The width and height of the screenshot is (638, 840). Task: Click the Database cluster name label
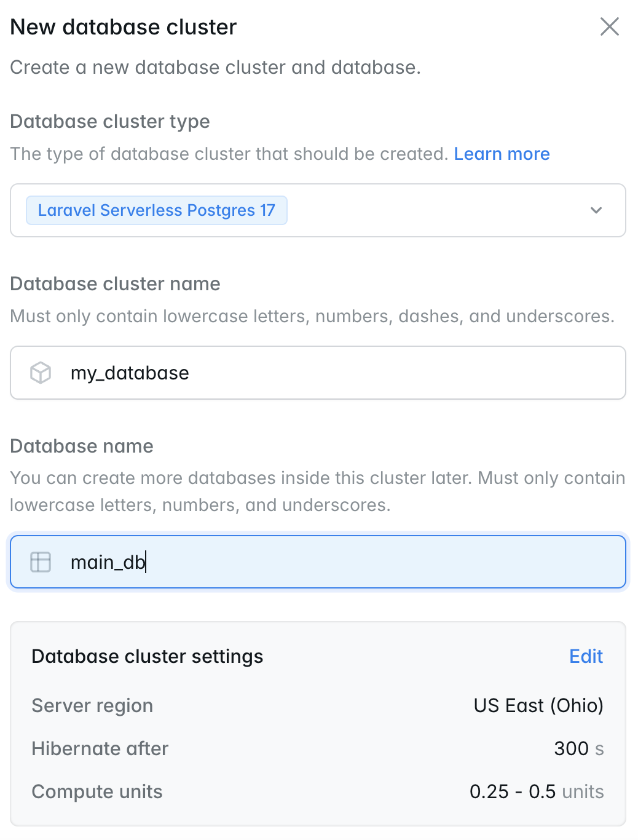[116, 283]
